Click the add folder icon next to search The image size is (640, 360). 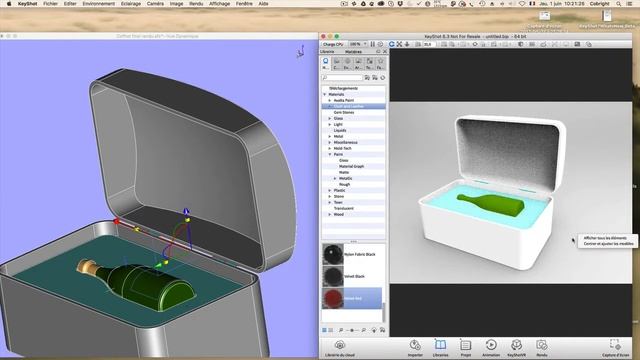point(367,78)
